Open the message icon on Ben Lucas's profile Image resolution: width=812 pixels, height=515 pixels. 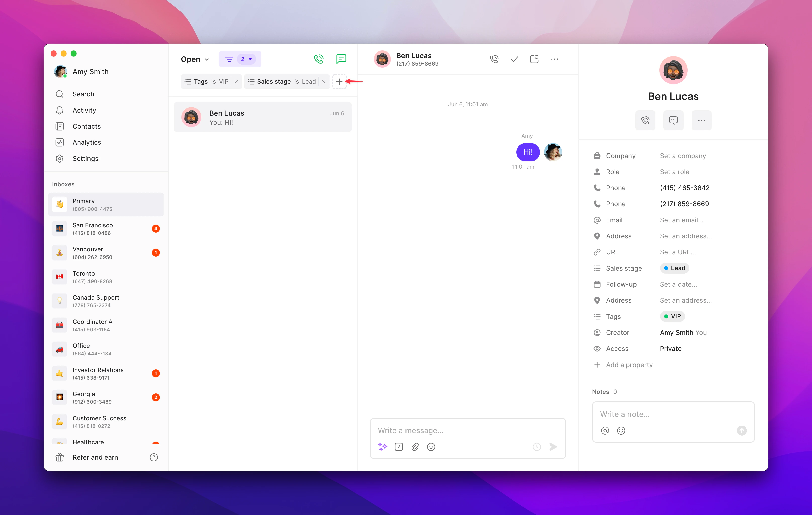point(673,120)
